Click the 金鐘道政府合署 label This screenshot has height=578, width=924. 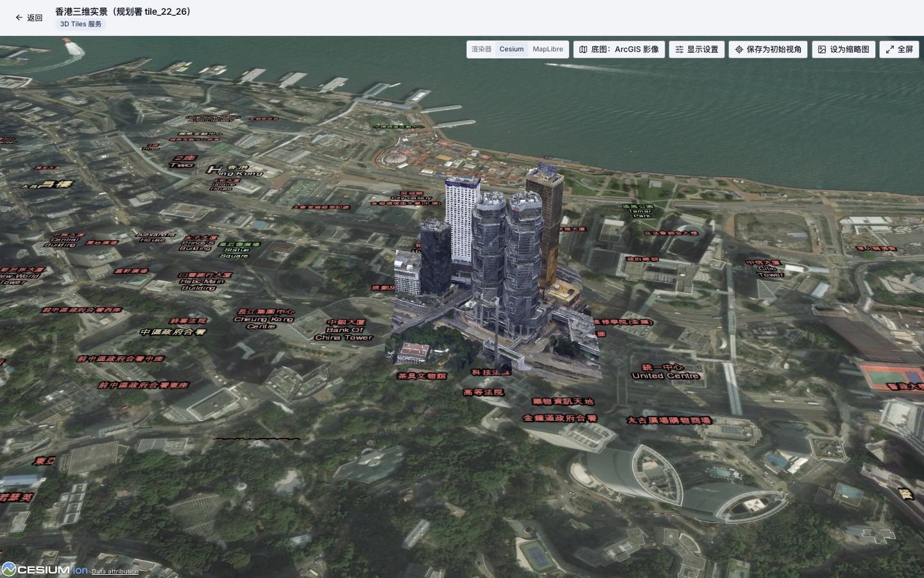point(560,417)
